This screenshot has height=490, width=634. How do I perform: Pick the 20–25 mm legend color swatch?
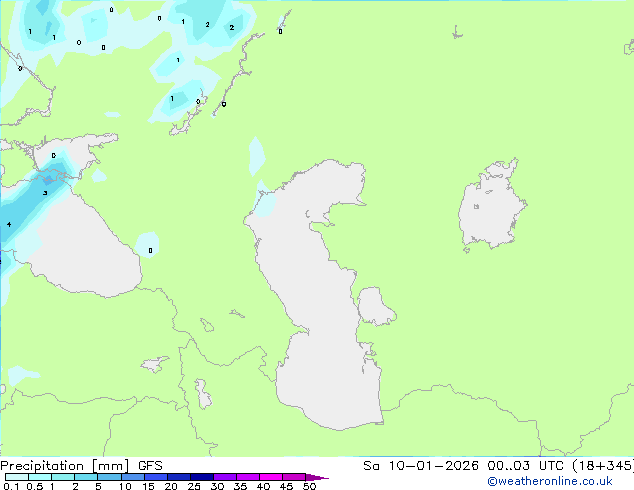tap(179, 477)
